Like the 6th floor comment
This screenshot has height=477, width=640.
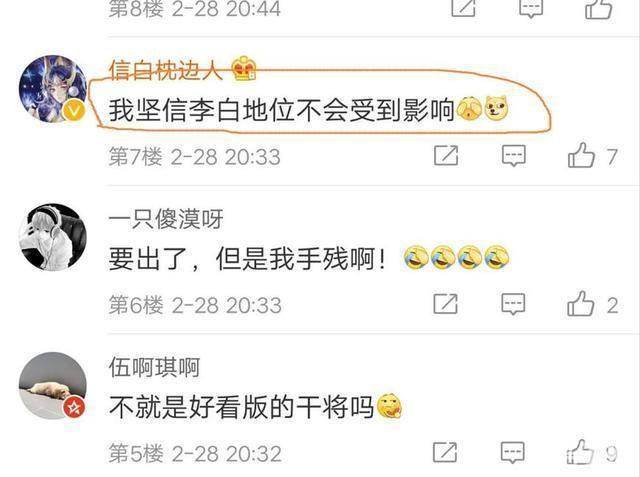pyautogui.click(x=581, y=304)
